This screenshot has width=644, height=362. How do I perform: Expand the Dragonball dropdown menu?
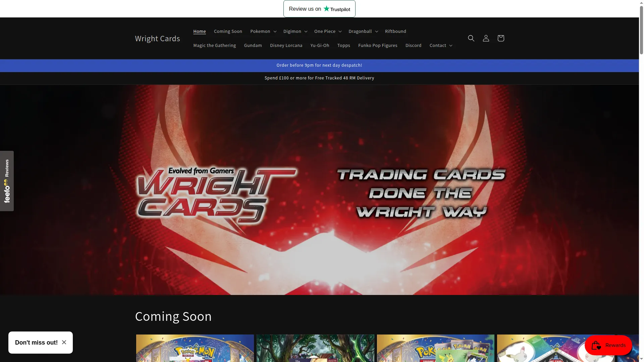(363, 31)
